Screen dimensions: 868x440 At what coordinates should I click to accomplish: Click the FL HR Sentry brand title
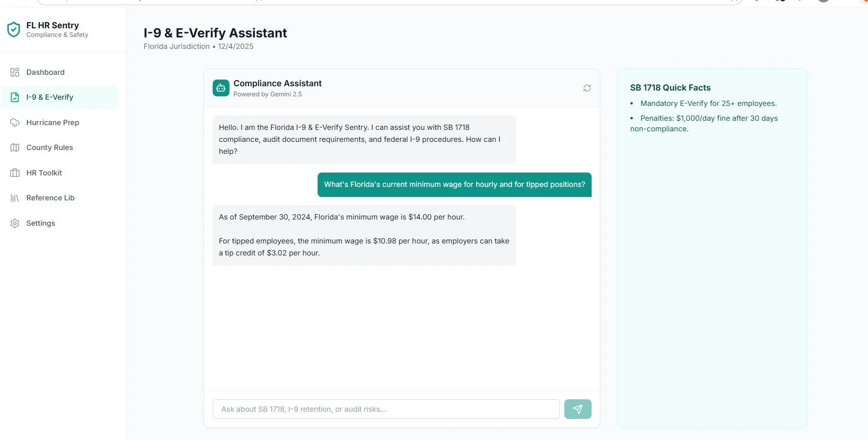pos(53,25)
